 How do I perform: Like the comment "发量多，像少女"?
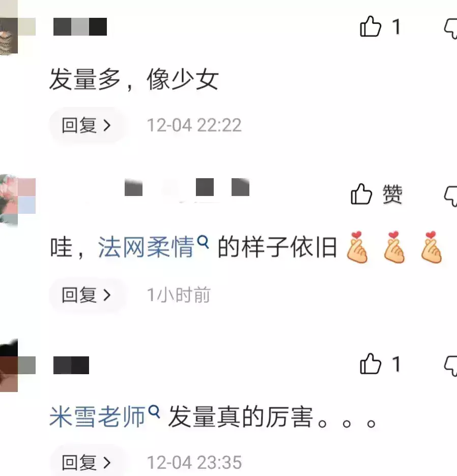point(370,26)
